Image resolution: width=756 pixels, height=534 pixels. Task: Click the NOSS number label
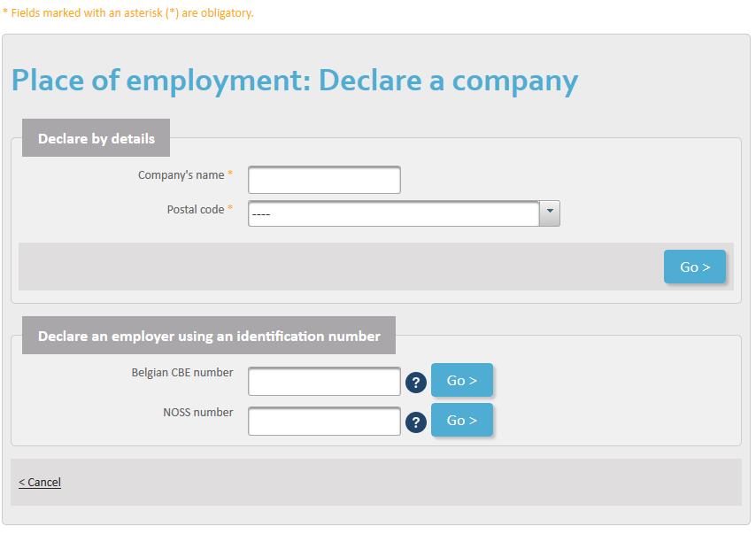[197, 413]
